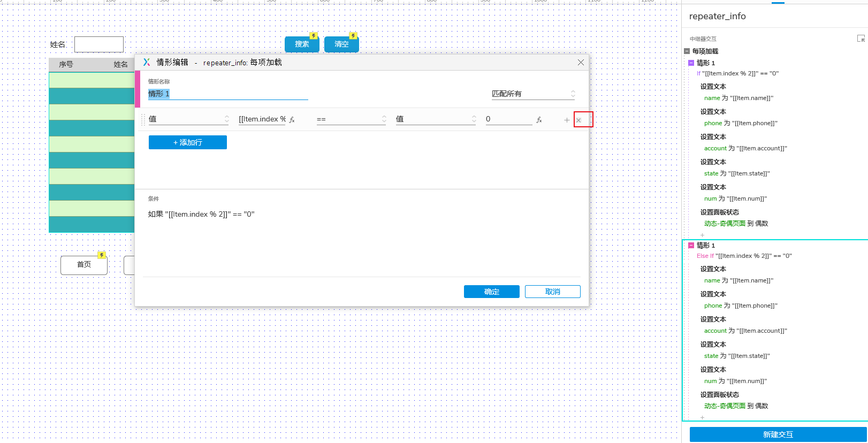Click the 姓名 column header in the table
The height and width of the screenshot is (443, 868).
(120, 64)
